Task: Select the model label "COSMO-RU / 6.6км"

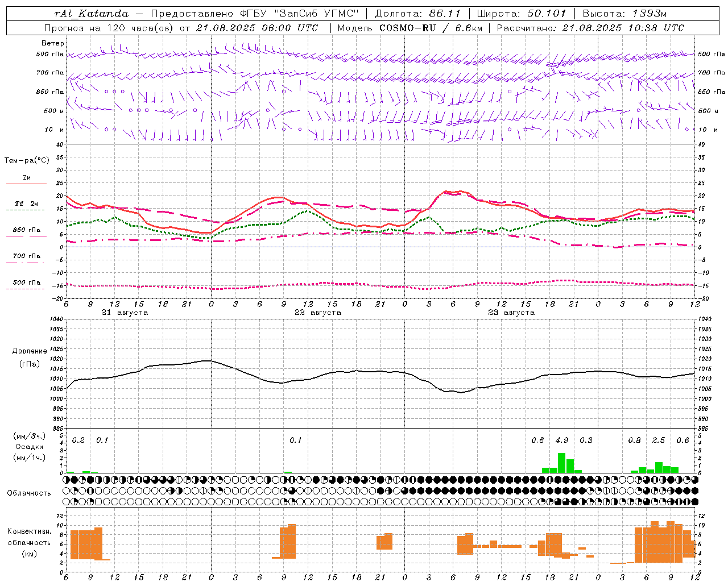Action: coord(431,28)
